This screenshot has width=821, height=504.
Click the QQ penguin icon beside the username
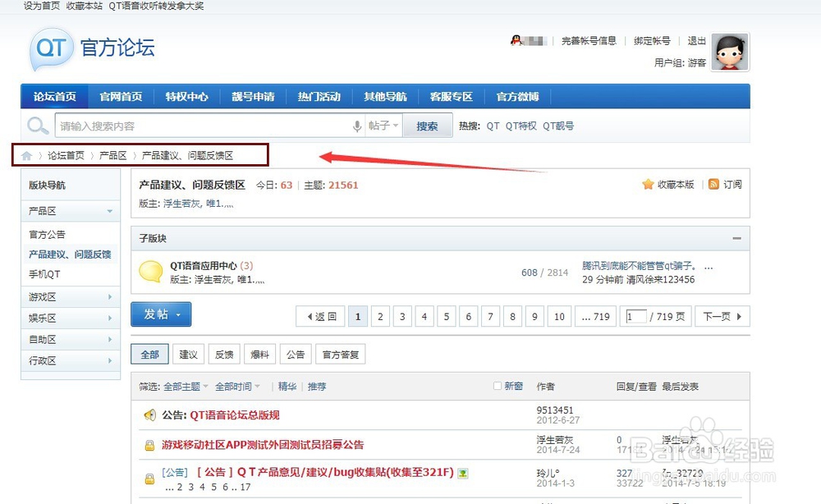click(x=516, y=39)
